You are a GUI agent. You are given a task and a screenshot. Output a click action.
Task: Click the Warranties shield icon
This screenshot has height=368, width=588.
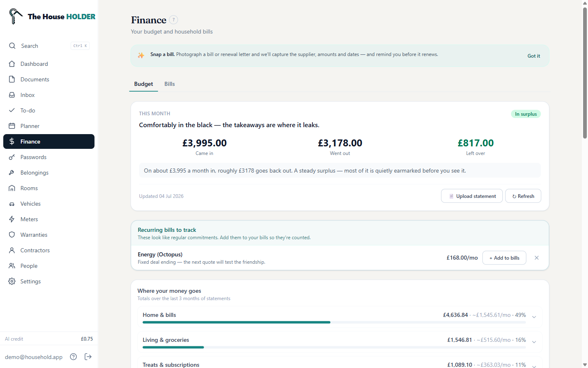(x=12, y=235)
